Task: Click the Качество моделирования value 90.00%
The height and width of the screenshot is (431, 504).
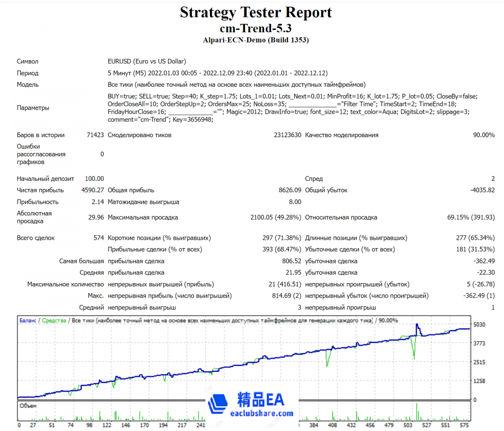Action: click(483, 135)
